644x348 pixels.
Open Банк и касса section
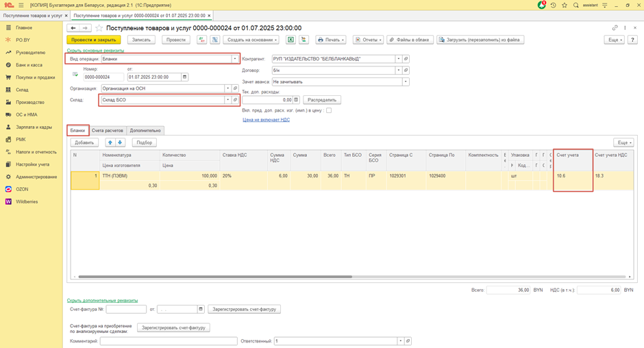tap(29, 65)
